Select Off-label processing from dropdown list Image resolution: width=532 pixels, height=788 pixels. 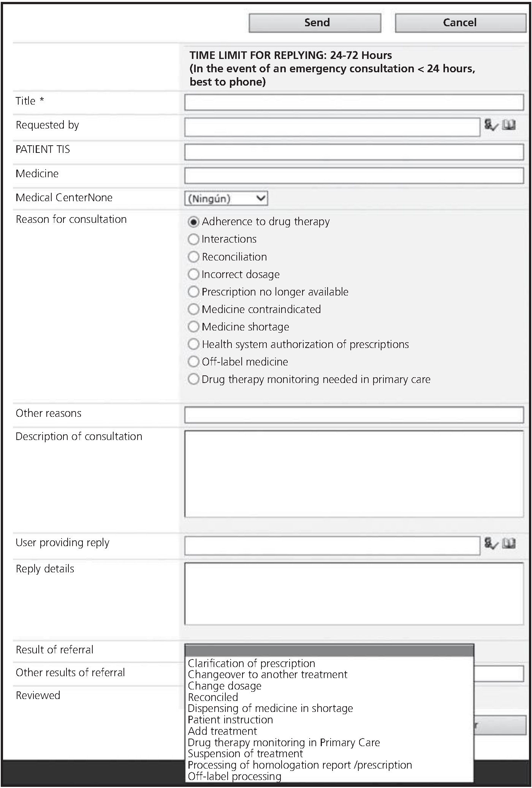click(234, 777)
